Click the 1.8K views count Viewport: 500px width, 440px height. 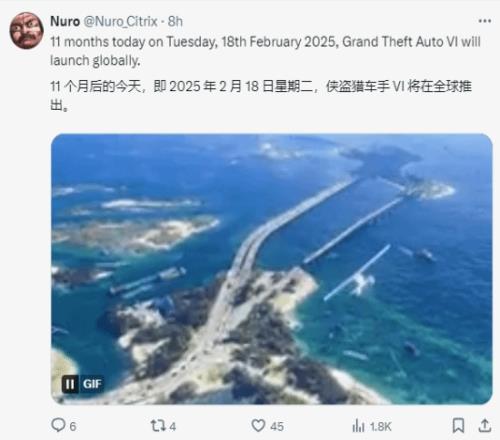coord(381,426)
